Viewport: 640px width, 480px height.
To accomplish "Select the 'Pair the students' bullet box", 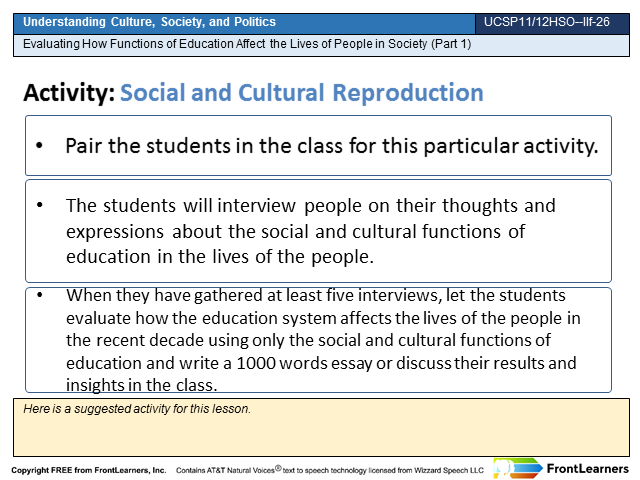I will point(318,146).
